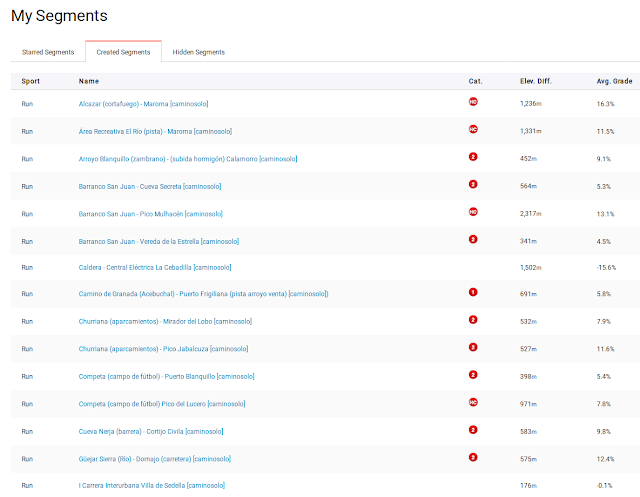Click HC badge on Pico Mulhacén row
Image resolution: width=640 pixels, height=497 pixels.
tap(473, 212)
